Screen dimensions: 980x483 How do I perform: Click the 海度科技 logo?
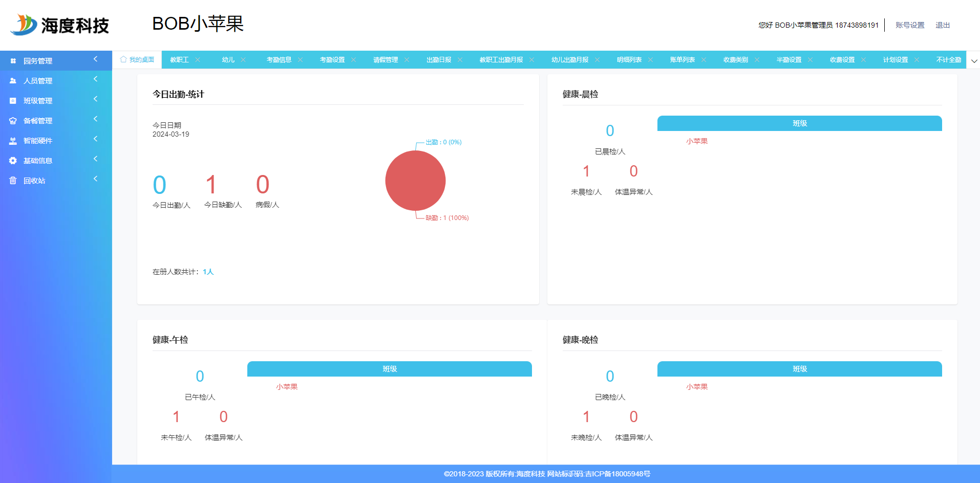(60, 25)
